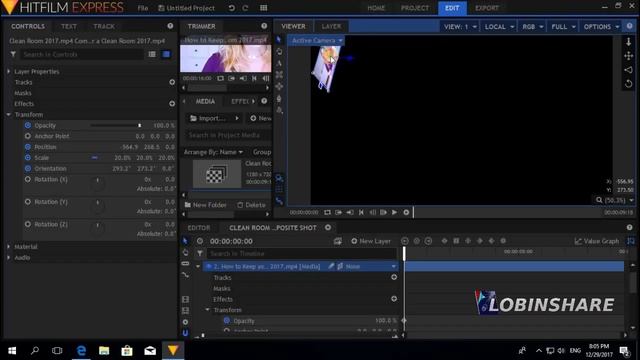The height and width of the screenshot is (360, 640).
Task: Switch to PROJECT screen tab
Action: pyautogui.click(x=415, y=8)
